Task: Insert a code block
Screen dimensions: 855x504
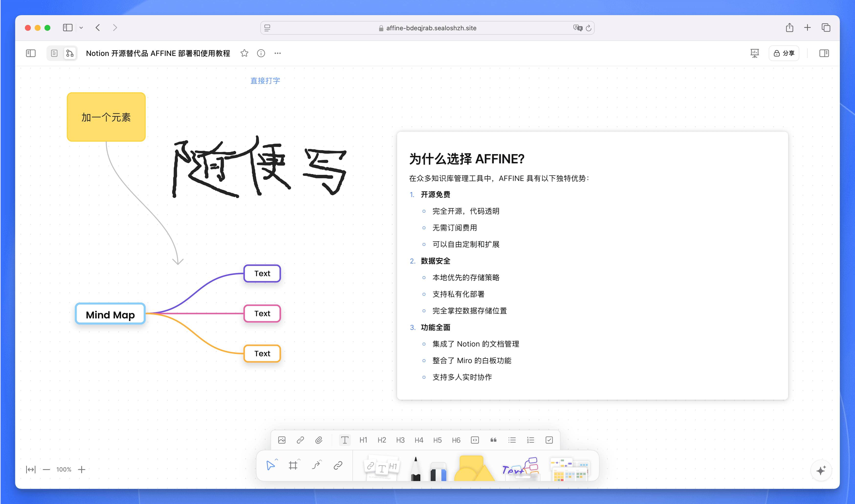Action: click(x=475, y=440)
